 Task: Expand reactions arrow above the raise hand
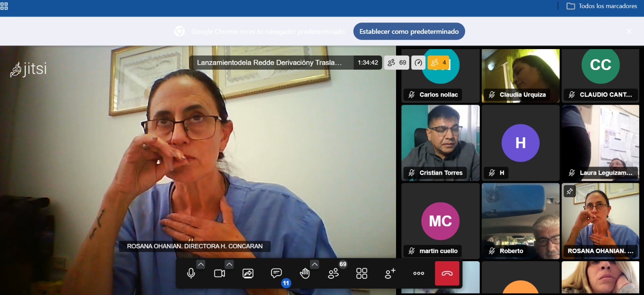[315, 264]
